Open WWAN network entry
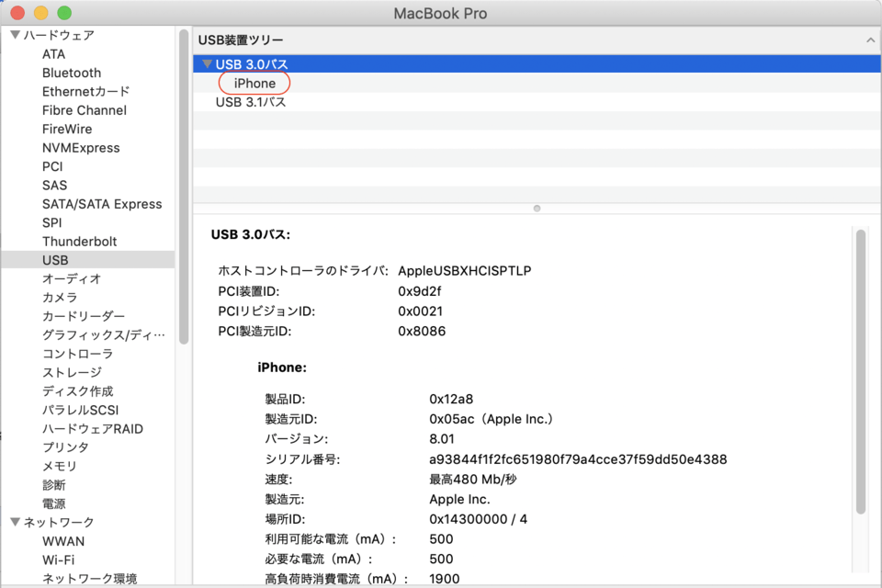Screen dimensions: 882x588 (x=63, y=541)
